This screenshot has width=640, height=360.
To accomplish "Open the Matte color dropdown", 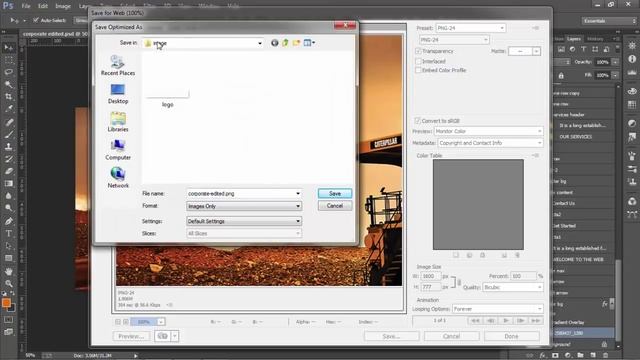I will tap(536, 51).
